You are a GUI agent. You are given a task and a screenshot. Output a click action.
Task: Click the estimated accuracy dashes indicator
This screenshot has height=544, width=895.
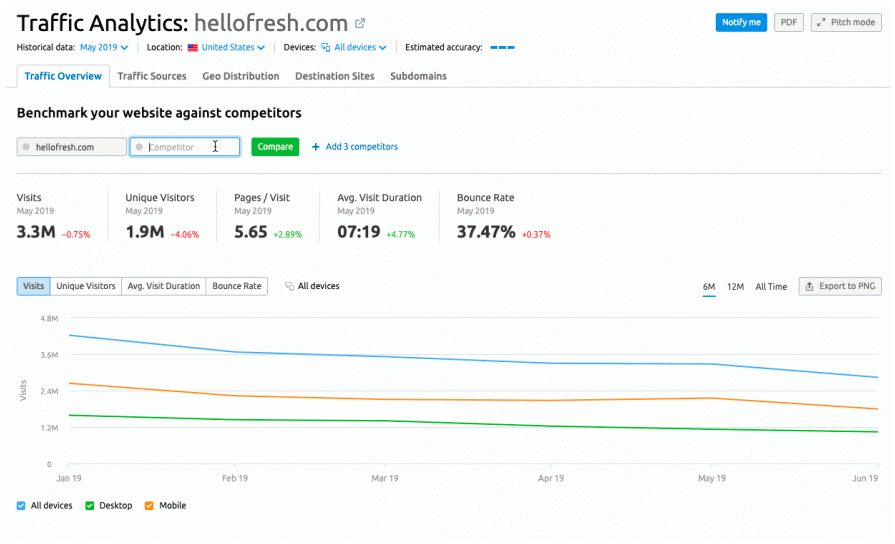coord(502,47)
